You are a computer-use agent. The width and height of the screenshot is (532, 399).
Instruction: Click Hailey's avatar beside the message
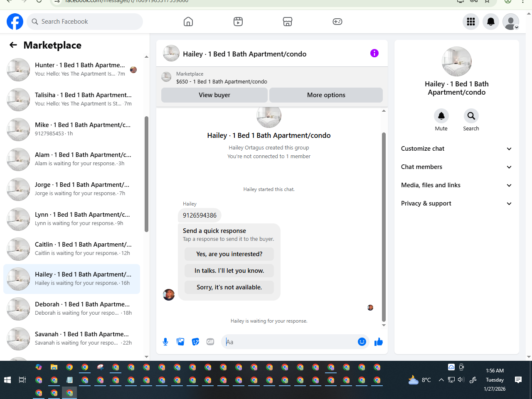click(169, 295)
